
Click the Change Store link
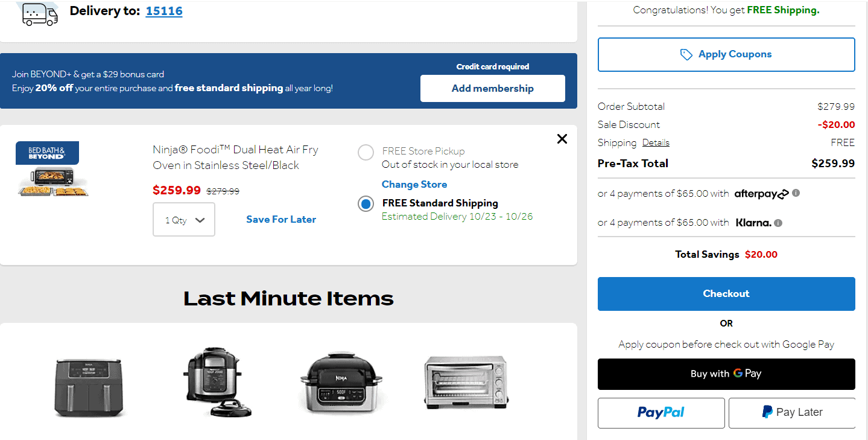(x=414, y=184)
